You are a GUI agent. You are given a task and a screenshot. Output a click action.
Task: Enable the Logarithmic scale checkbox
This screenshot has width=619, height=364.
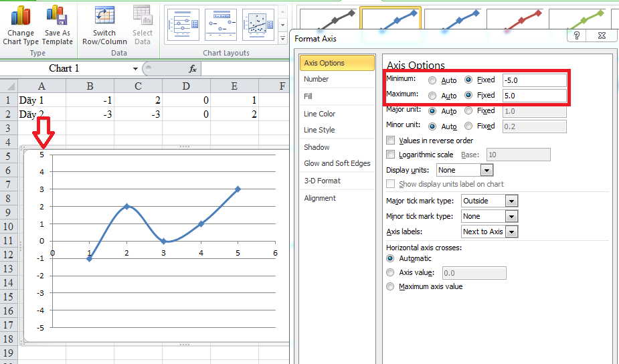click(x=391, y=155)
